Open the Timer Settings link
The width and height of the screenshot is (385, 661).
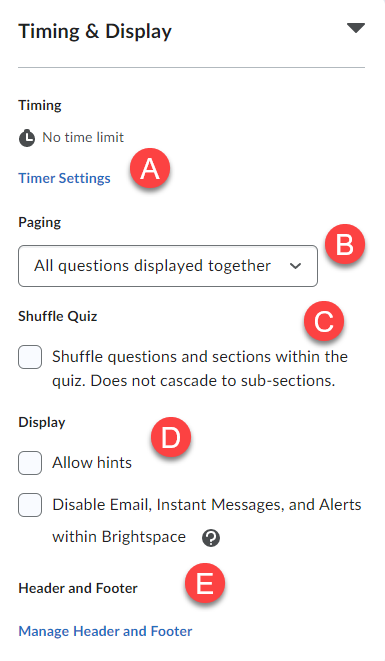coord(65,178)
